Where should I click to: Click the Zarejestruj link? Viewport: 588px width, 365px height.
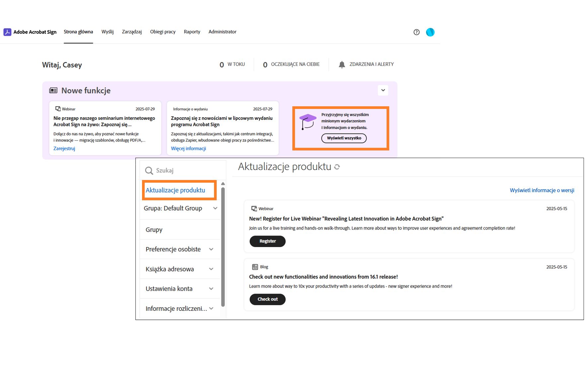(x=64, y=148)
